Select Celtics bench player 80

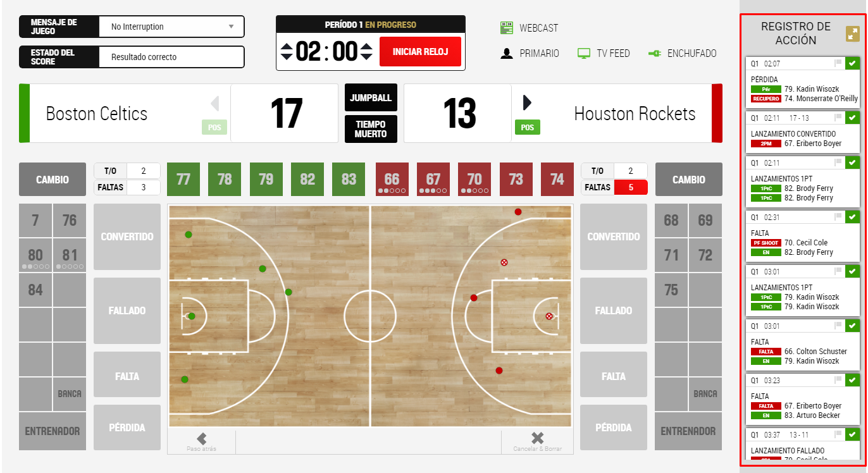(x=35, y=255)
